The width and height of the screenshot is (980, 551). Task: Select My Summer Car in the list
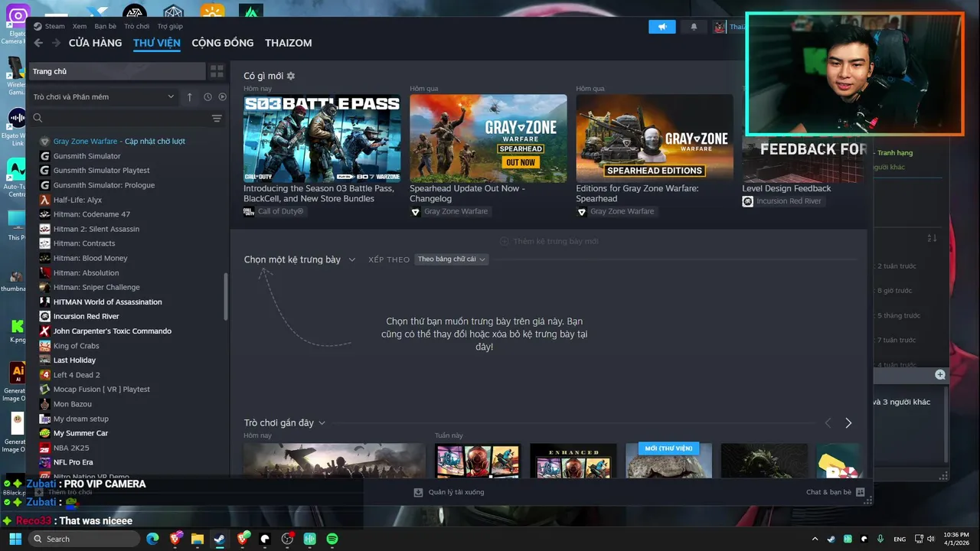coord(80,433)
